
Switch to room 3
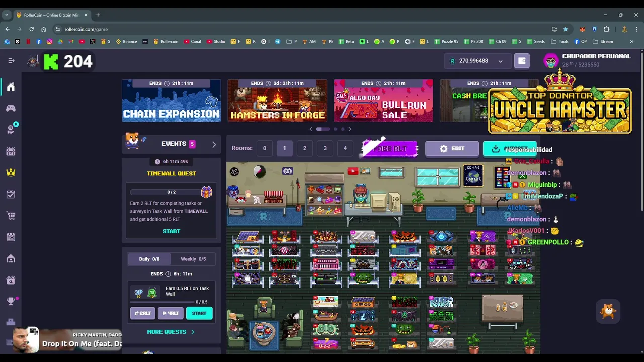(x=325, y=148)
